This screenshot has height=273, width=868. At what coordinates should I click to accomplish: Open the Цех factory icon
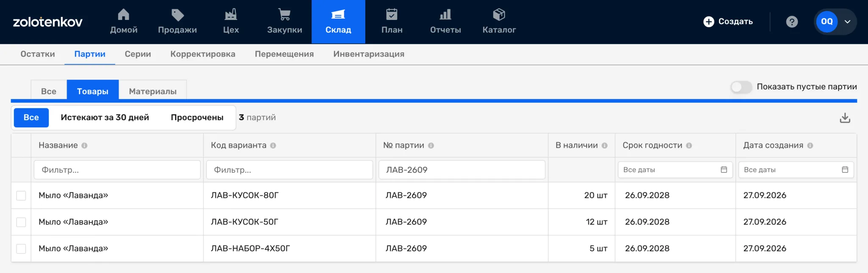[x=231, y=15]
